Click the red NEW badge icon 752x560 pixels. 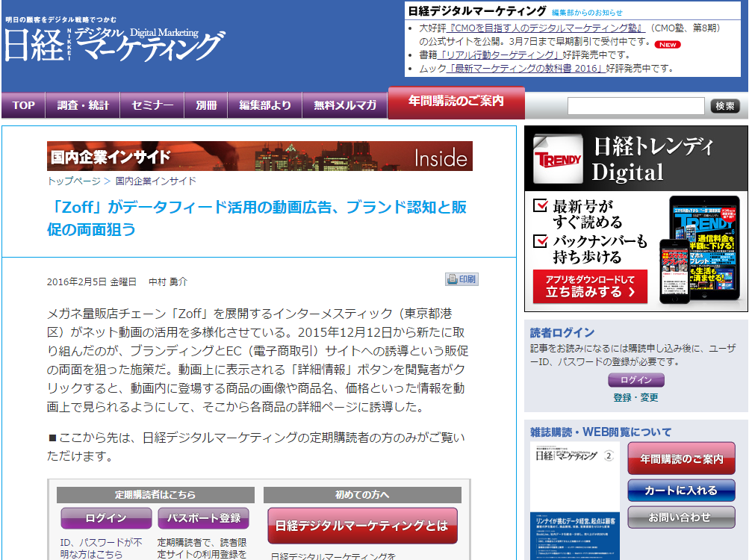(667, 45)
